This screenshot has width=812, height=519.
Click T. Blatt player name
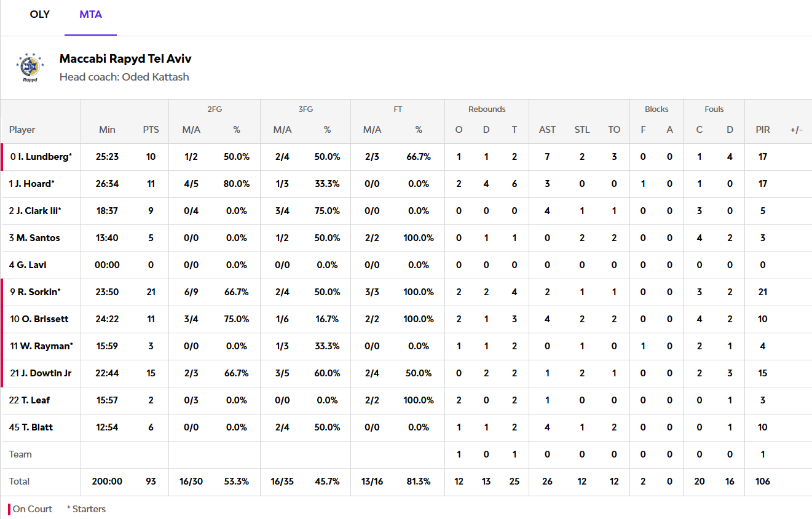37,427
